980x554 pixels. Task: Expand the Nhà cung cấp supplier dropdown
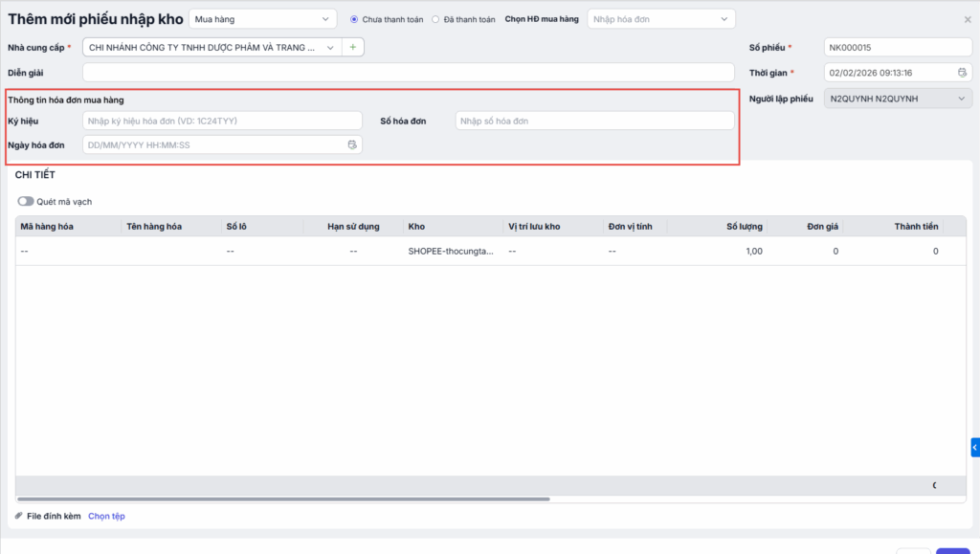click(x=330, y=47)
